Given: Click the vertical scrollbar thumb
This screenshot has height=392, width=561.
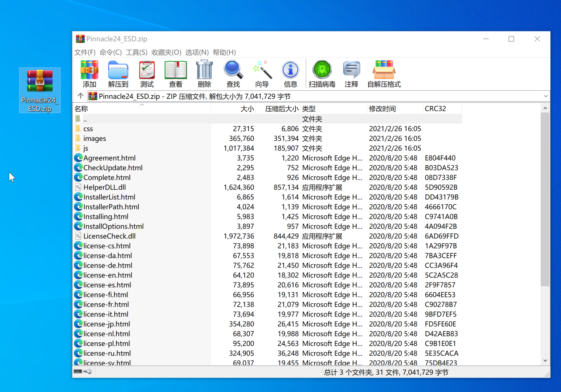Looking at the screenshot, I should point(545,200).
